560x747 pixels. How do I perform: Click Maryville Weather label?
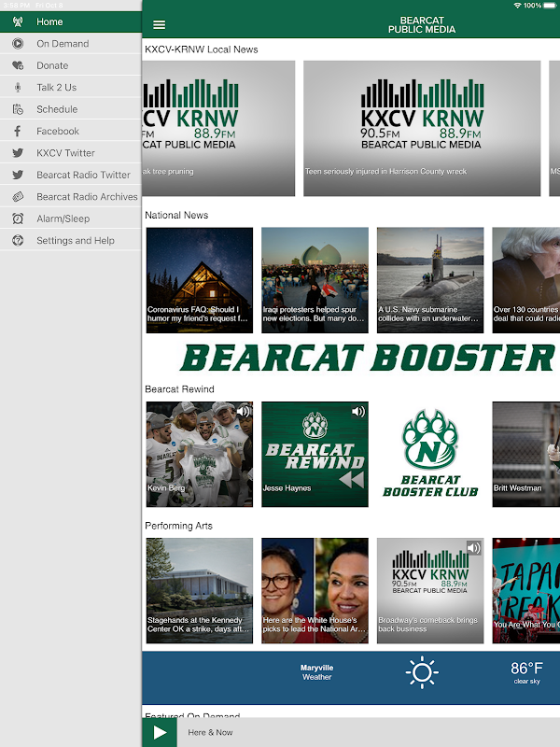pyautogui.click(x=316, y=672)
